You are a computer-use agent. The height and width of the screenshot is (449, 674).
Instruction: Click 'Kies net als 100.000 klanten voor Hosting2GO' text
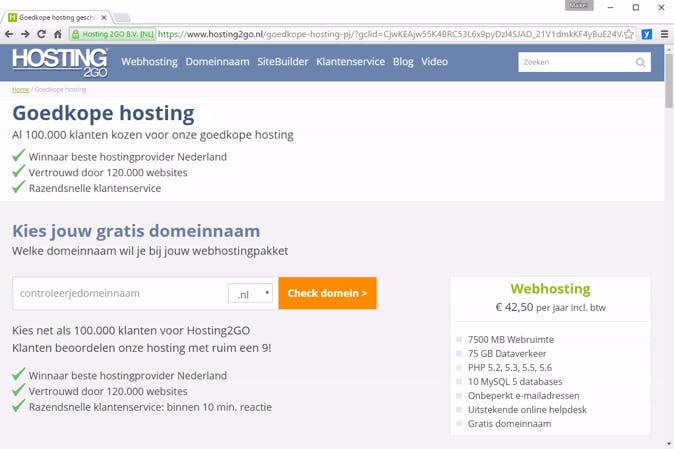click(131, 330)
